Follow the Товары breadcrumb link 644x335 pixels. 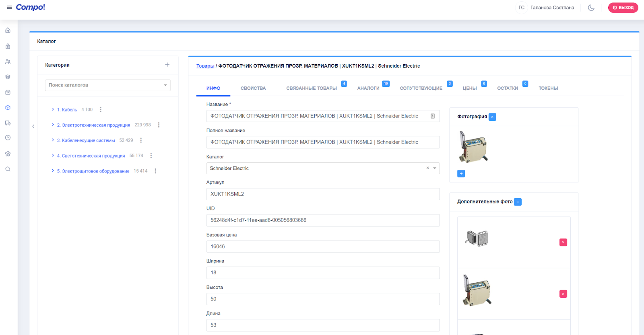(x=205, y=66)
